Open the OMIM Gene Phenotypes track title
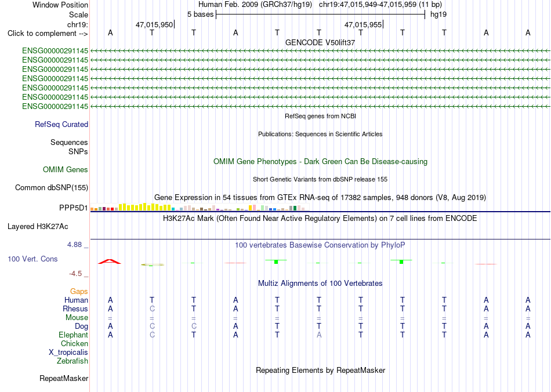 pyautogui.click(x=320, y=162)
